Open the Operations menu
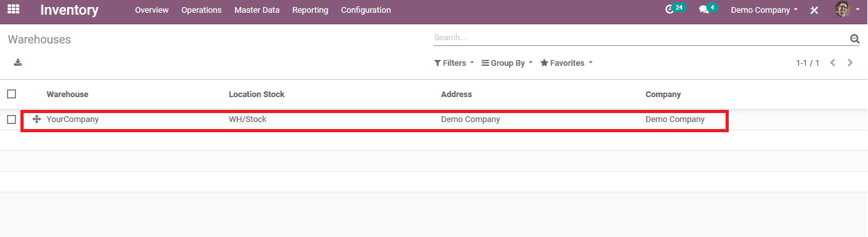This screenshot has width=868, height=237. 201,10
